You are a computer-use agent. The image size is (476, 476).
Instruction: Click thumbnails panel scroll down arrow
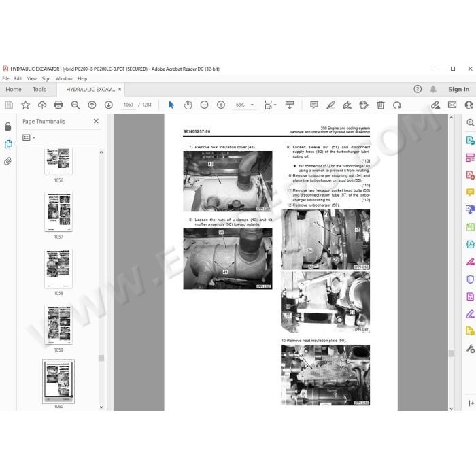pyautogui.click(x=101, y=407)
